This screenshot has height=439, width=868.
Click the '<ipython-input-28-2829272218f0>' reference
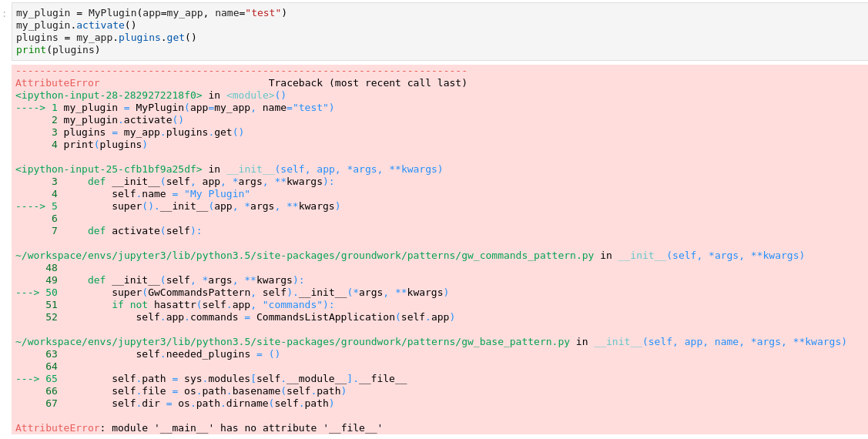click(x=109, y=96)
